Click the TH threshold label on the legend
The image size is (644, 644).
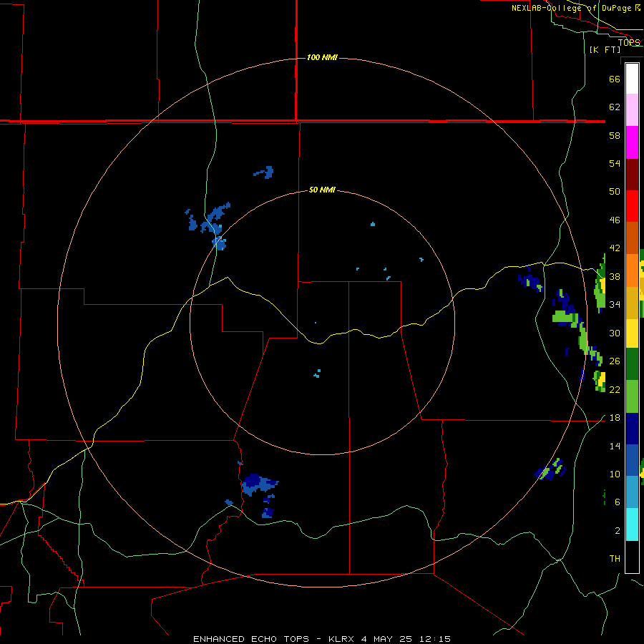(615, 559)
